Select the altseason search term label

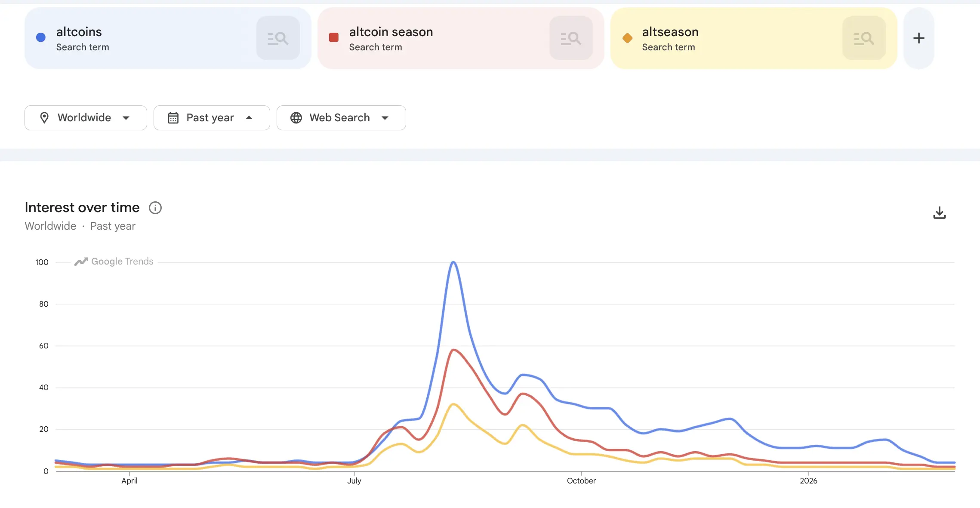670,31
